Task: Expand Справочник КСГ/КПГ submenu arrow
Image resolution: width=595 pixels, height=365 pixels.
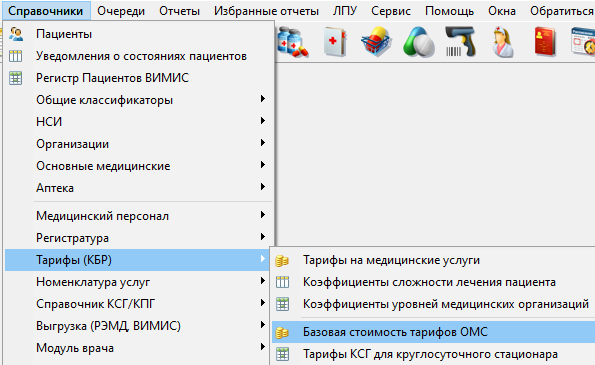Action: [x=263, y=303]
